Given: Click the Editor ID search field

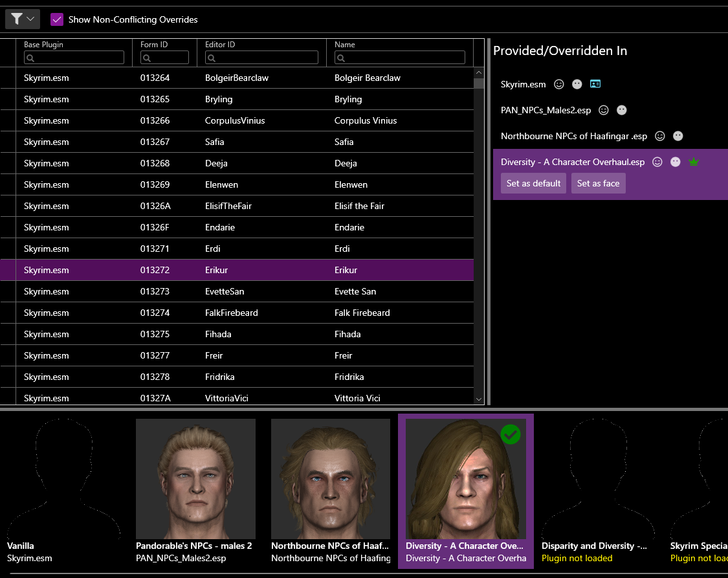Looking at the screenshot, I should pyautogui.click(x=261, y=58).
